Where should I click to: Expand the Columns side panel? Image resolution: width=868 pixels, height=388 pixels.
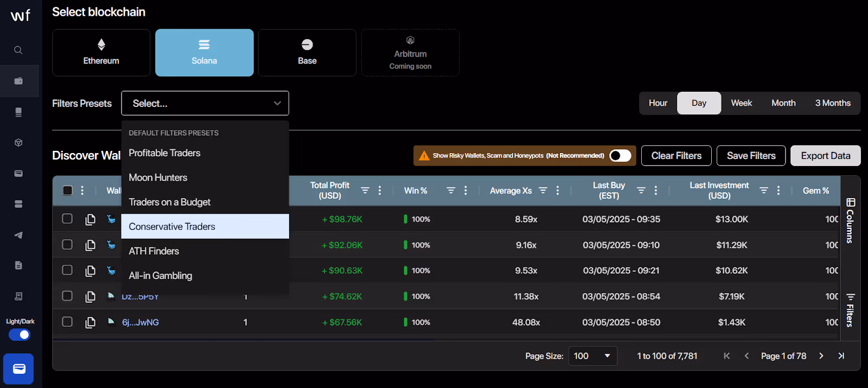tap(850, 220)
